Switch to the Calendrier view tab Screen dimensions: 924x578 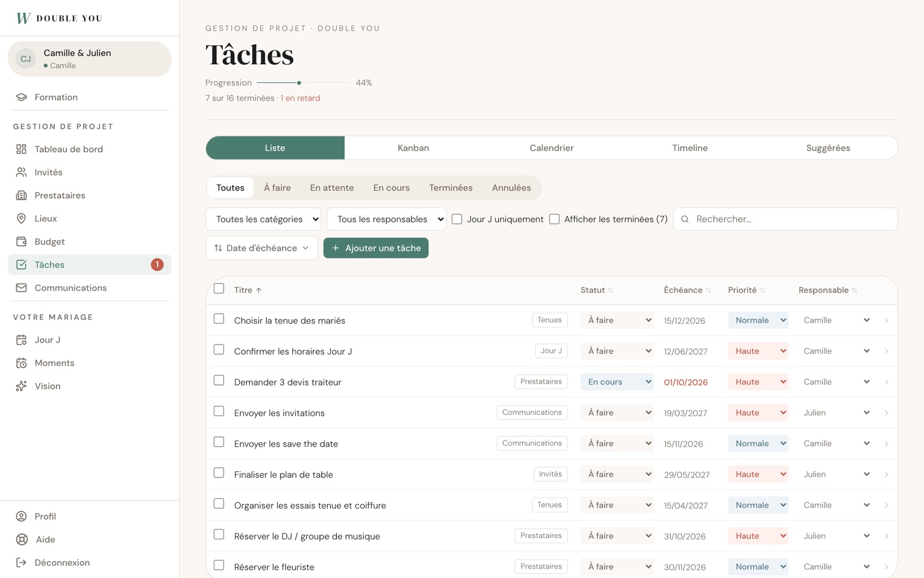552,148
